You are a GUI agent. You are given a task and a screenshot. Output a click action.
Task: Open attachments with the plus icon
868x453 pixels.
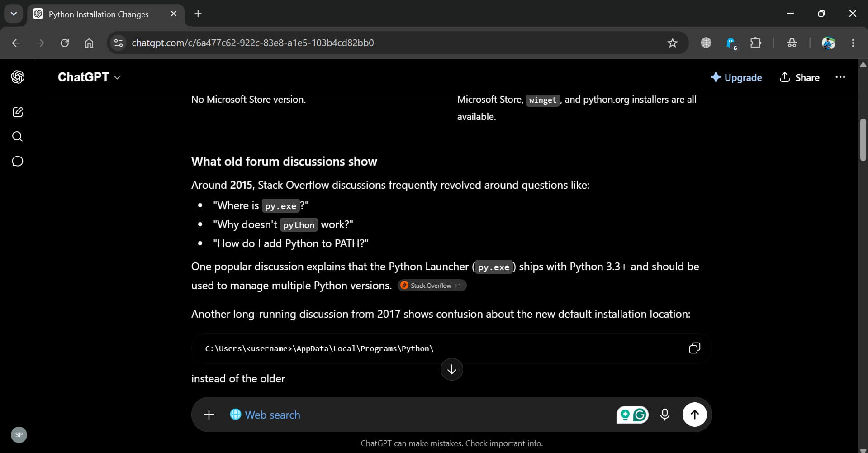(209, 415)
